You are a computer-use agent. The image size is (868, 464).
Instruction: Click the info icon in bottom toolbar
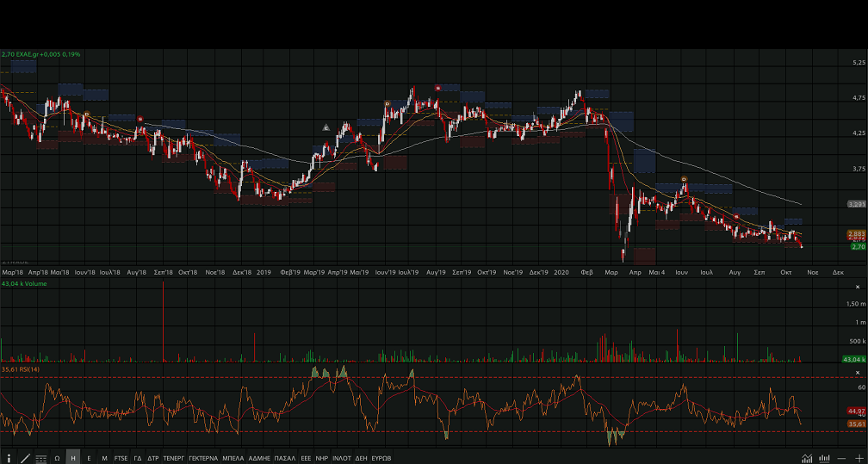point(9,458)
